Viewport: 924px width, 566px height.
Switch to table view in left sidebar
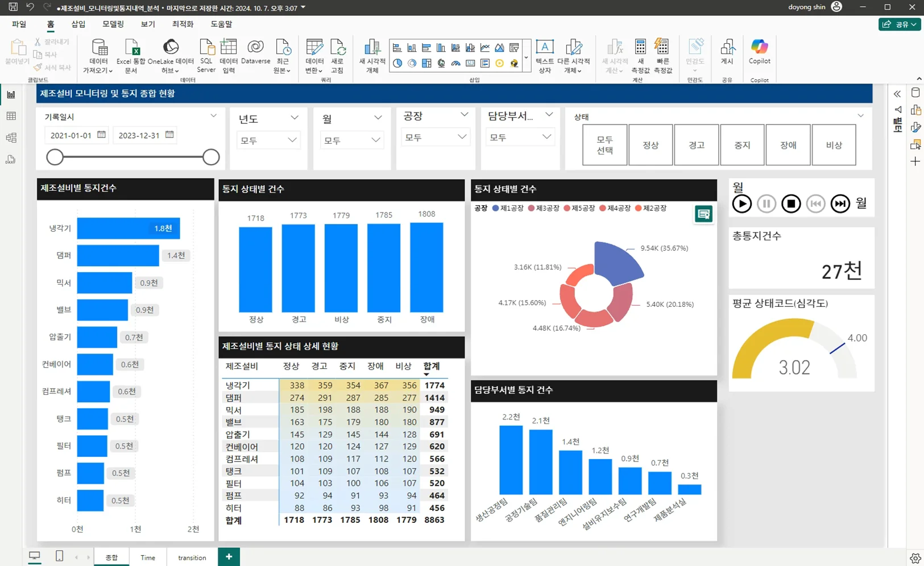[x=11, y=116]
